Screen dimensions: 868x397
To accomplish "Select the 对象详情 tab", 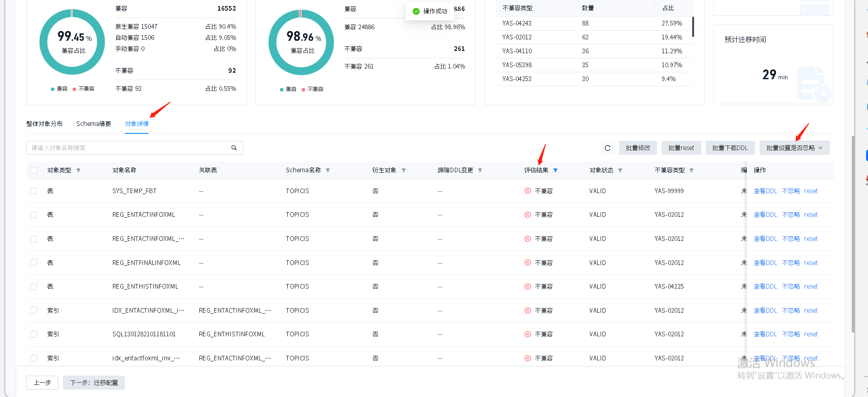I will pos(137,124).
